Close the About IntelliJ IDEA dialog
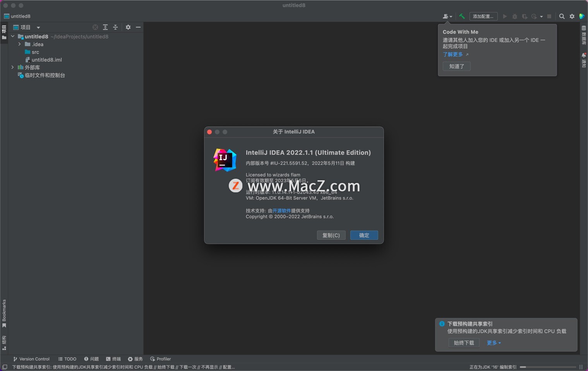This screenshot has width=588, height=371. pyautogui.click(x=209, y=132)
